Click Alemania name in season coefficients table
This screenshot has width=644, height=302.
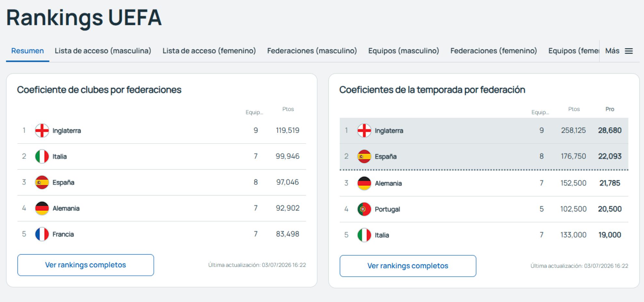pos(388,183)
